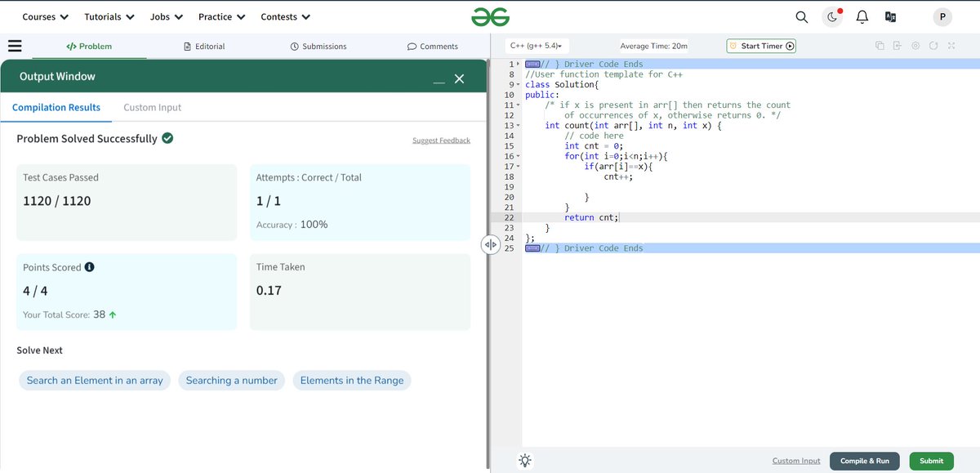The height and width of the screenshot is (473, 980).
Task: Click the lightbulb hint icon
Action: [x=524, y=461]
